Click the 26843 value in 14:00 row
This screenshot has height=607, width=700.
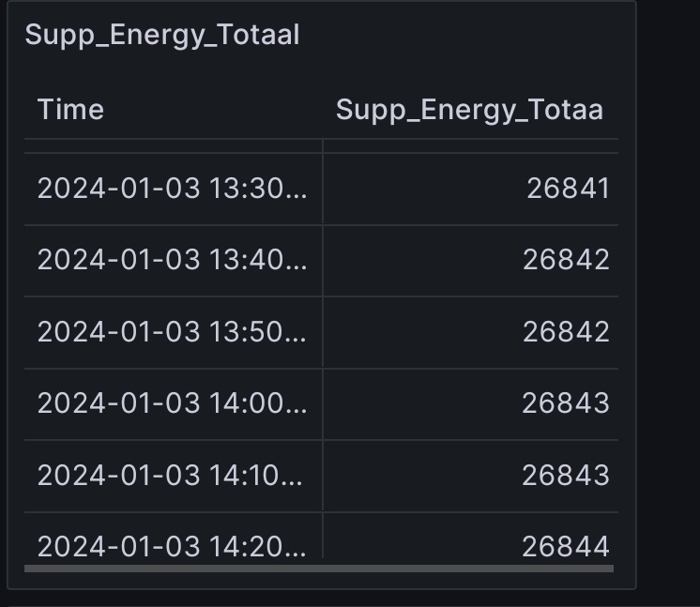[x=471, y=404]
